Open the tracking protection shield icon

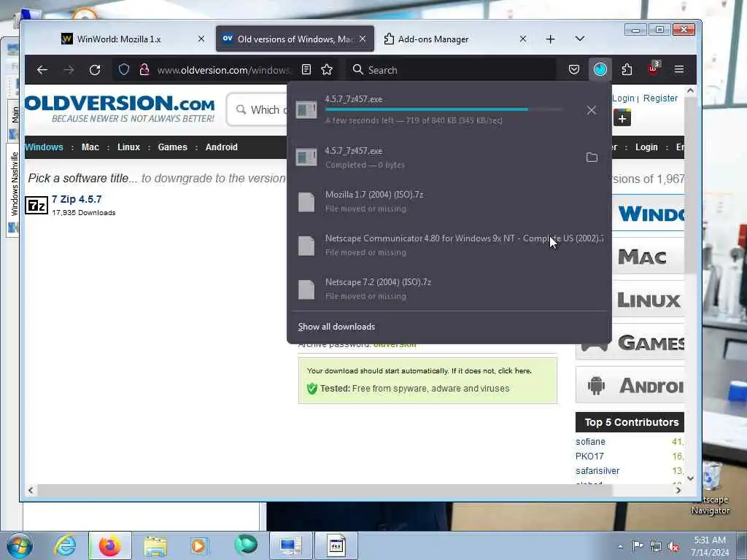(124, 70)
